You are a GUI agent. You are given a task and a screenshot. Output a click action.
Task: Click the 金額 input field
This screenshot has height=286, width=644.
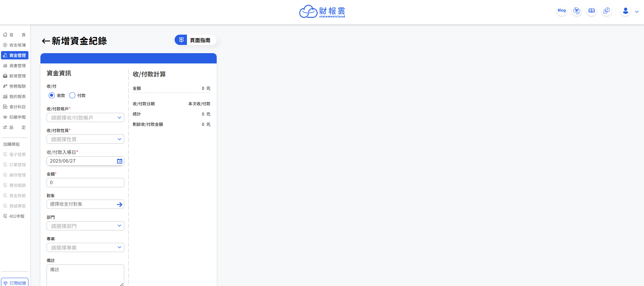[85, 182]
